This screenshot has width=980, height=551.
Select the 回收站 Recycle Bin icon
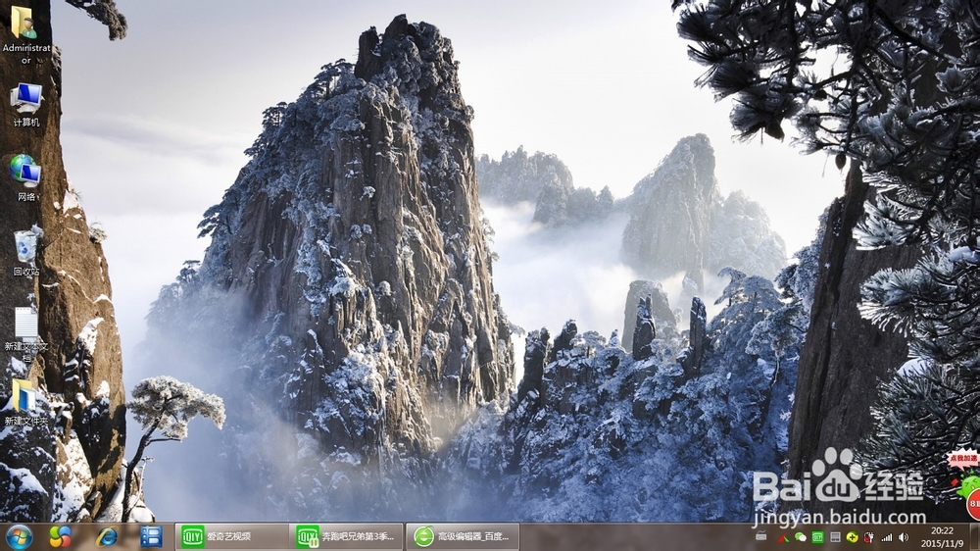coord(26,253)
